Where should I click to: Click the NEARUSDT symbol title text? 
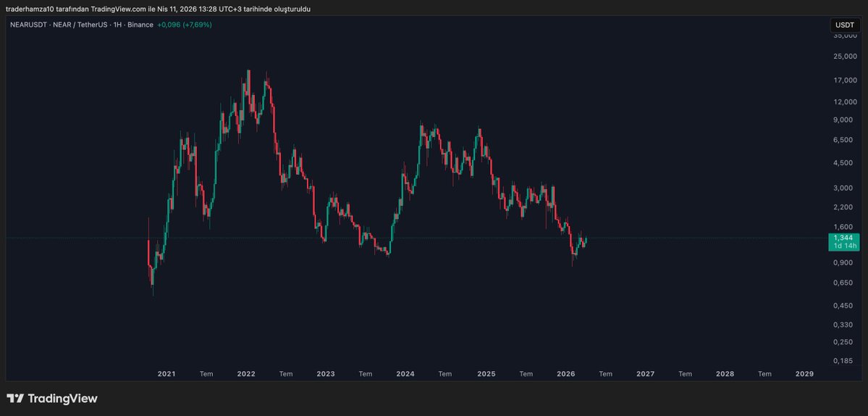pos(82,25)
